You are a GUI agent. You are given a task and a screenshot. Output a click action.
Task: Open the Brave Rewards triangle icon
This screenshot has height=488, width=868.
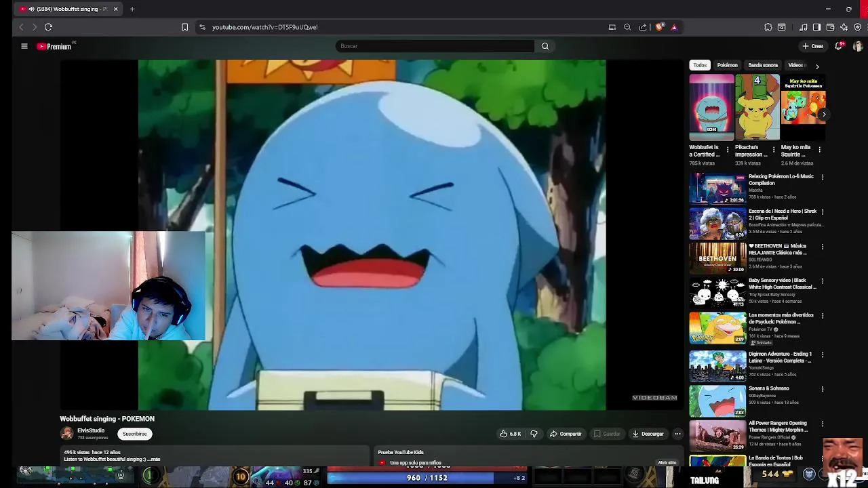[x=674, y=27]
